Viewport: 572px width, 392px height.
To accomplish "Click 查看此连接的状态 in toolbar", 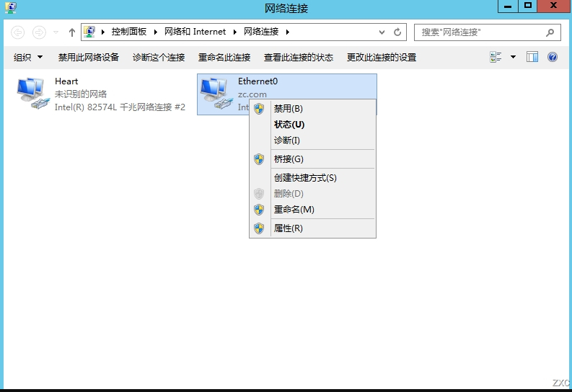I will point(299,57).
